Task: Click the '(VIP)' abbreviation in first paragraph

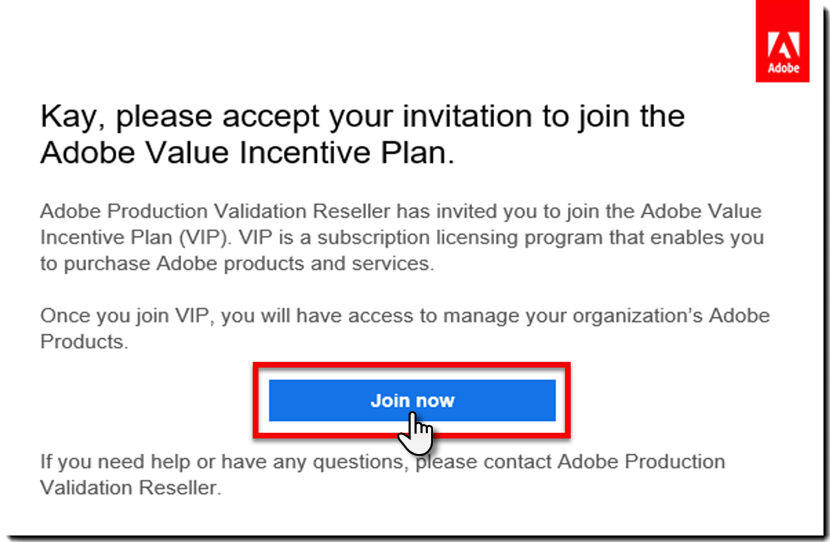Action: pos(205,238)
